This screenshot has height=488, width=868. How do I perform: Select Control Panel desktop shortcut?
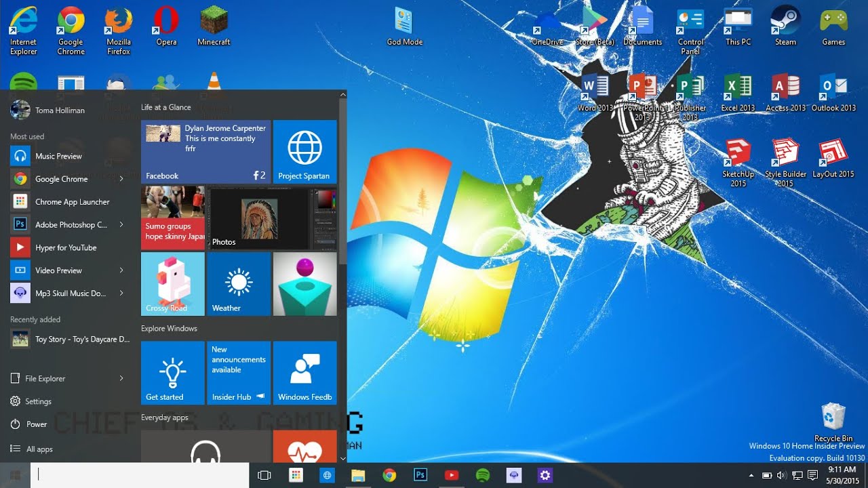[690, 30]
